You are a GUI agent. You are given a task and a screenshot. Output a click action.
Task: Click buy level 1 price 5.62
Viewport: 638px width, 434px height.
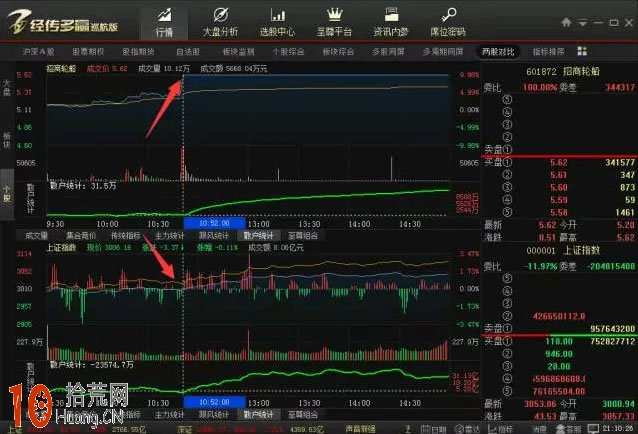558,163
